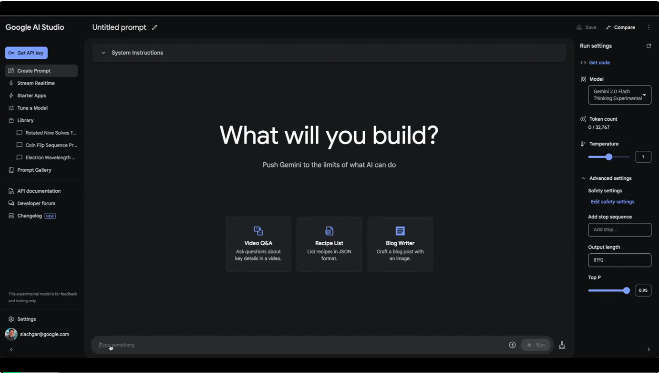Click the Recipe List card icon

(329, 231)
